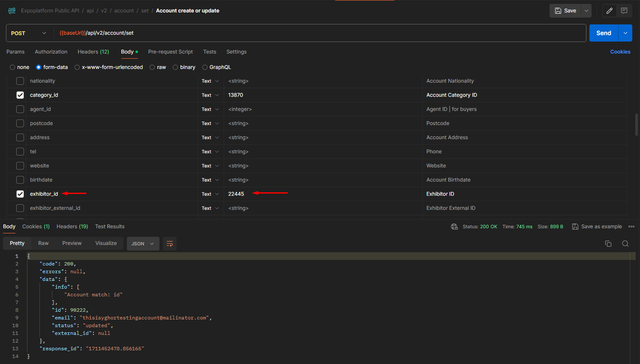Click the HTTP request type icon in breadcrumb
The width and height of the screenshot is (640, 364).
pyautogui.click(x=12, y=10)
